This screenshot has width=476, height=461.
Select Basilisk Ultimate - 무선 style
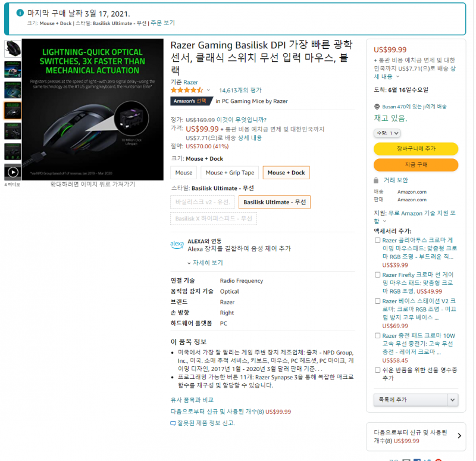274,202
